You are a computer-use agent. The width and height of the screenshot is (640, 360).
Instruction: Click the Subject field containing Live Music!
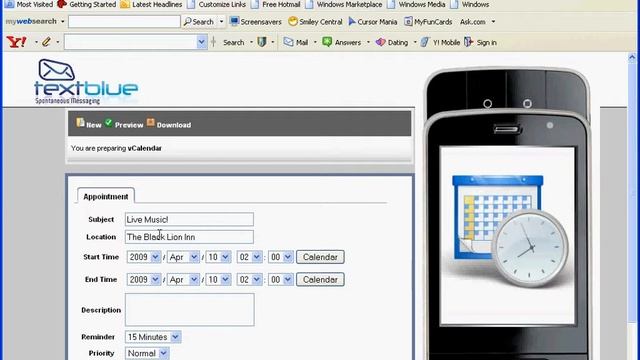[189, 219]
